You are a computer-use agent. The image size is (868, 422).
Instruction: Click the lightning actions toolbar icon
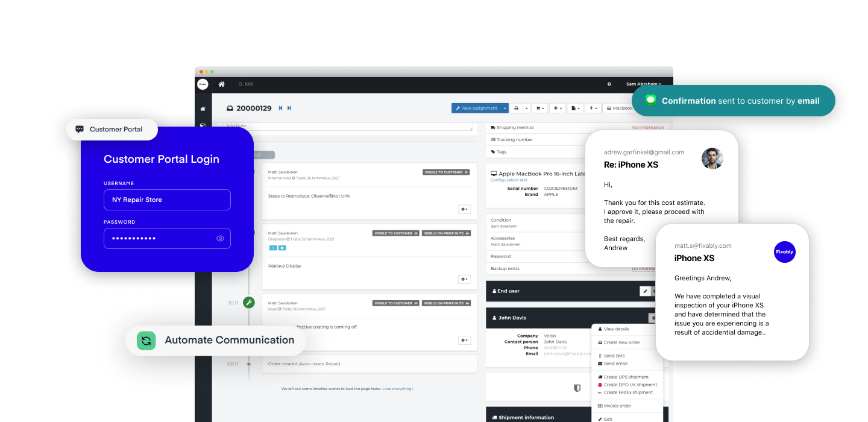591,108
